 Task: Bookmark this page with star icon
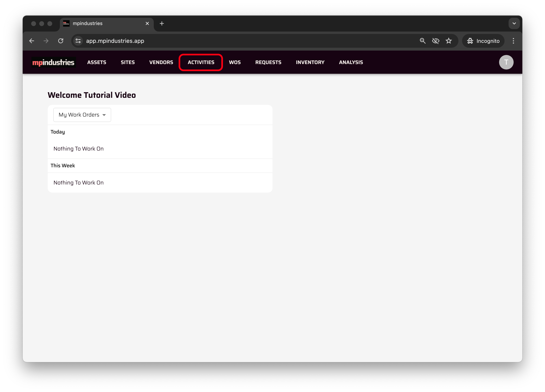pyautogui.click(x=448, y=41)
